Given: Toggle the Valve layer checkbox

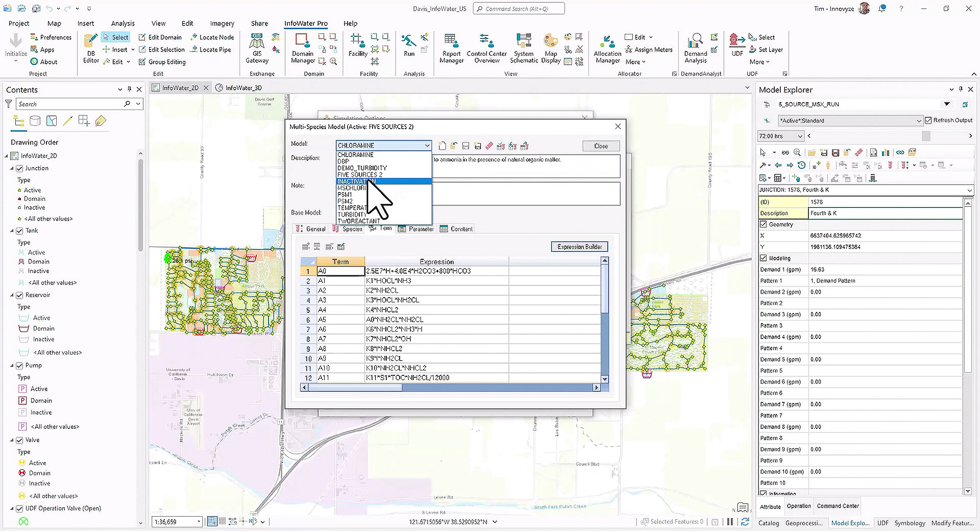Looking at the screenshot, I should point(19,440).
